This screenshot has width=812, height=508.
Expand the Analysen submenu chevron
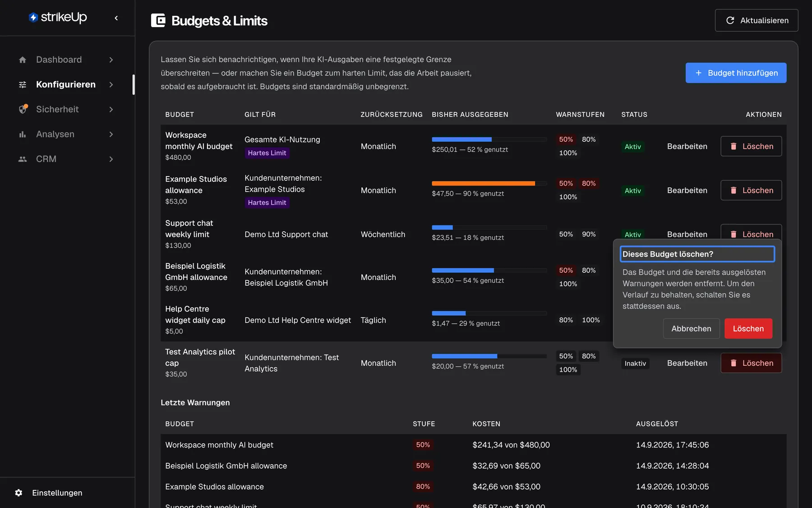pos(111,134)
